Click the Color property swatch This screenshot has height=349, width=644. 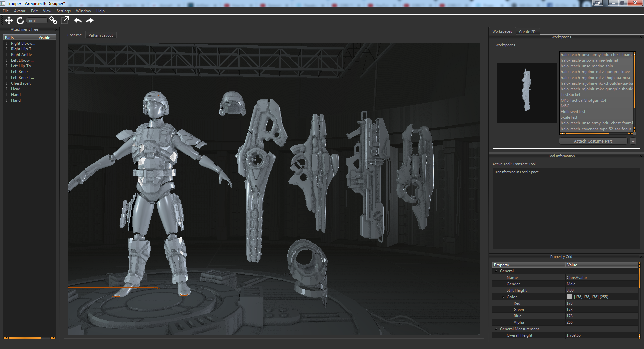click(569, 297)
